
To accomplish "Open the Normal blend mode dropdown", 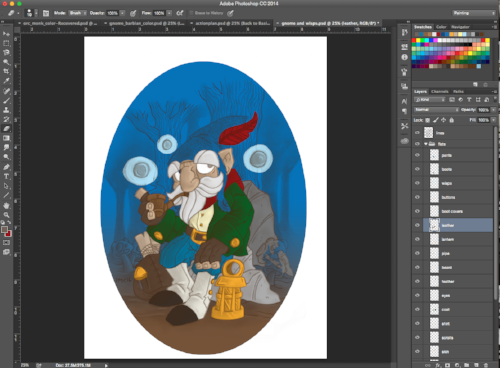I will tap(436, 110).
